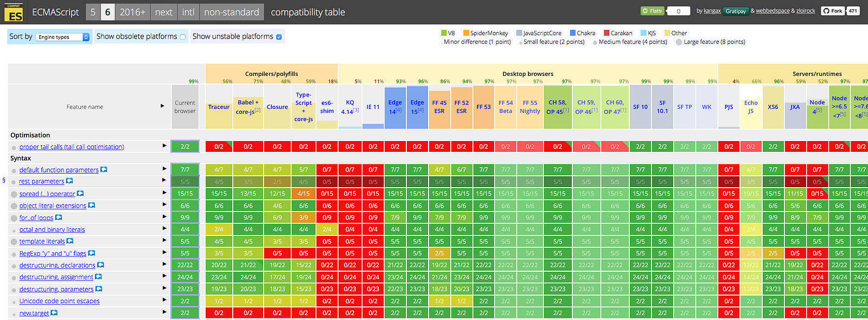This screenshot has width=868, height=320.
Task: Click flag icon beside new.target
Action: (x=54, y=313)
